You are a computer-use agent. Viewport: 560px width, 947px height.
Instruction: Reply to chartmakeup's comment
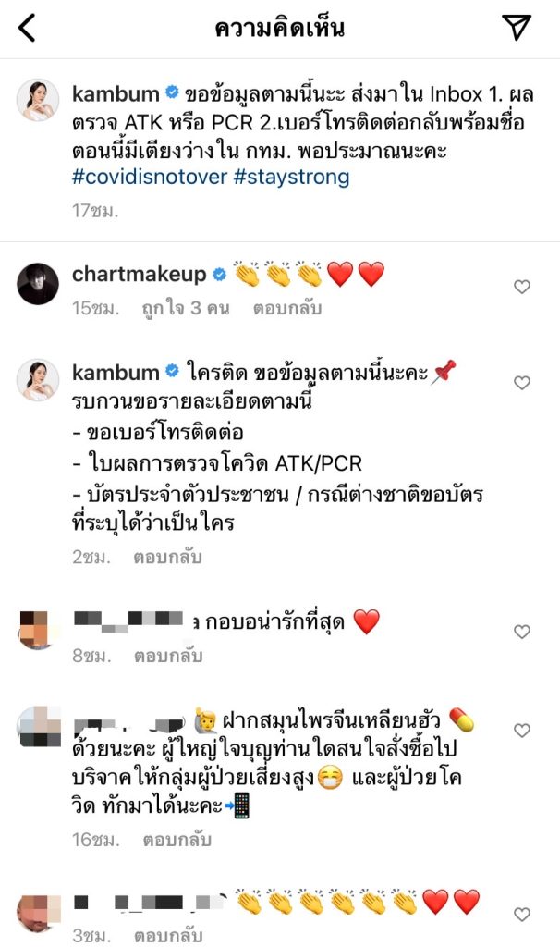[x=287, y=308]
